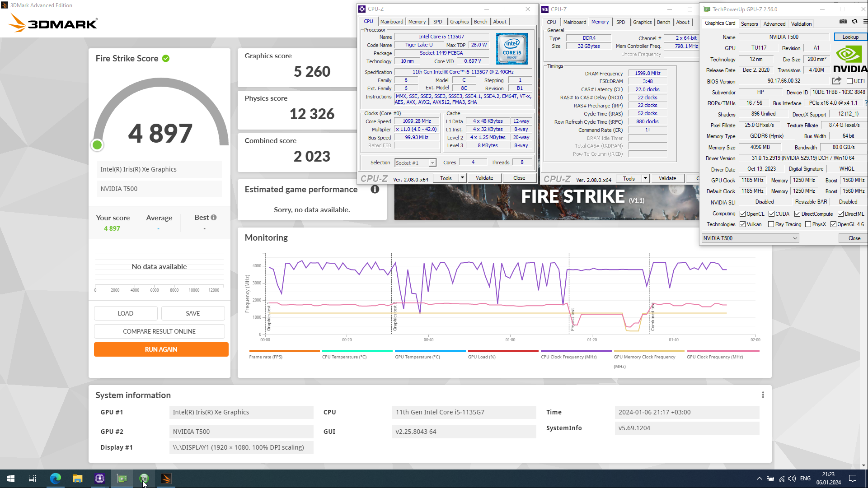Click the green camera app taskbar icon

(x=144, y=479)
